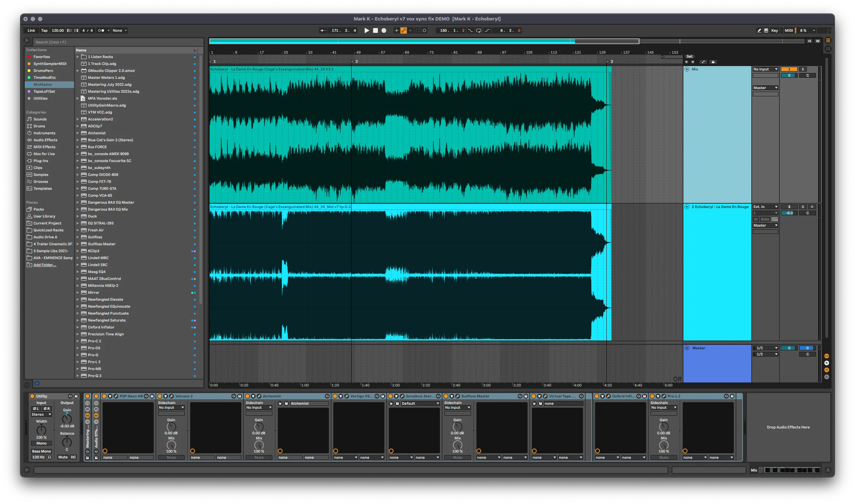Open Utility Stereo channel mode dropdown
855x504 pixels.
click(41, 415)
